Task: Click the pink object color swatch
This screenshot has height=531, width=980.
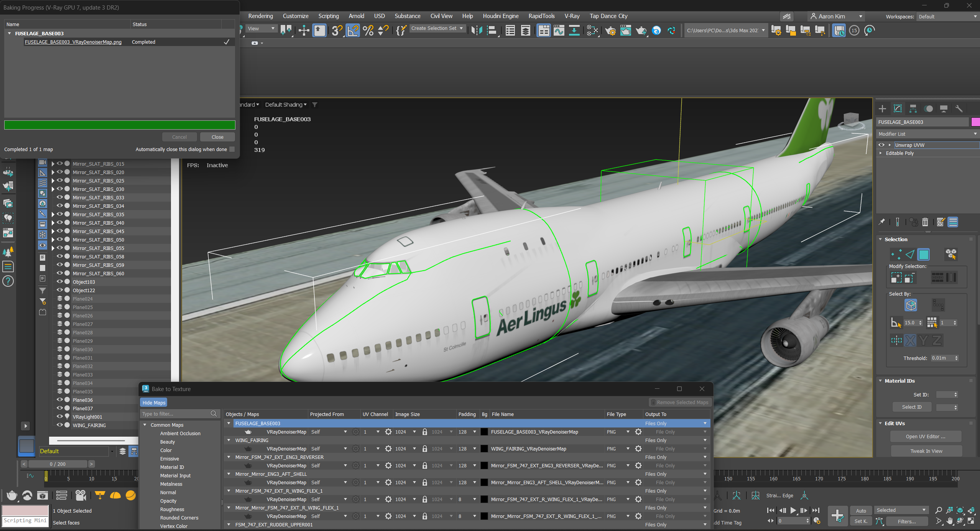Action: click(x=976, y=122)
